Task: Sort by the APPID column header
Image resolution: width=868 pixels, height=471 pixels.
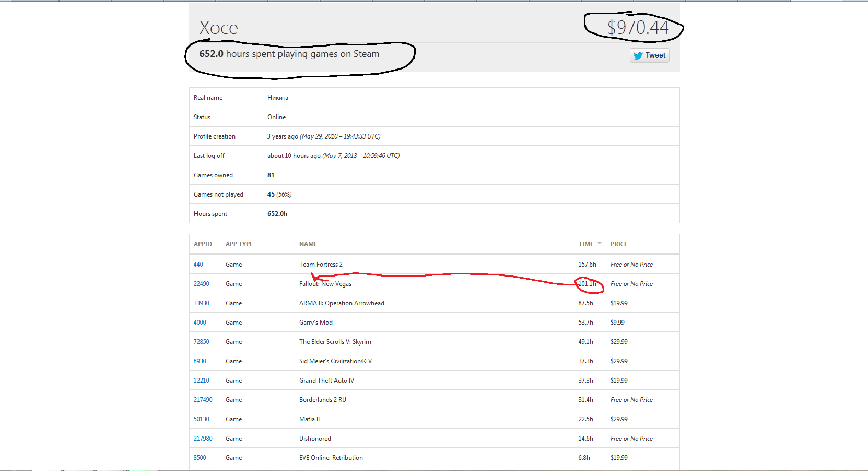Action: (203, 244)
